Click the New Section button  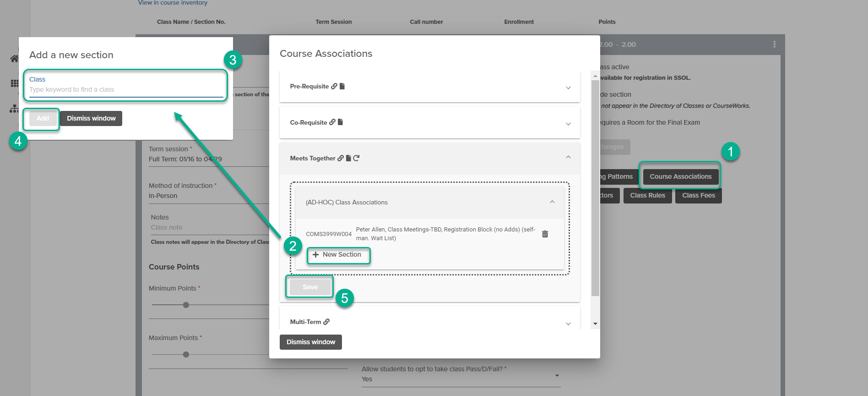click(338, 255)
